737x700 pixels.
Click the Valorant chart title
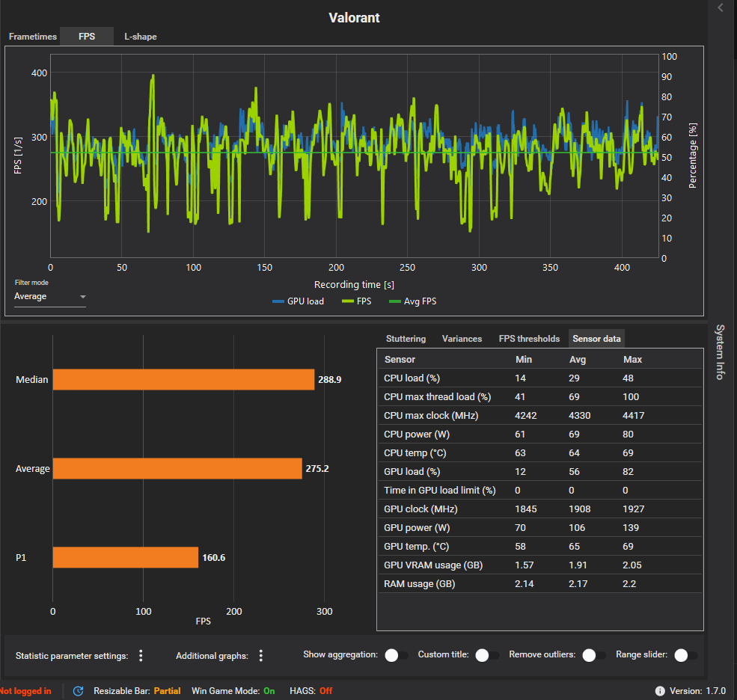pyautogui.click(x=354, y=18)
